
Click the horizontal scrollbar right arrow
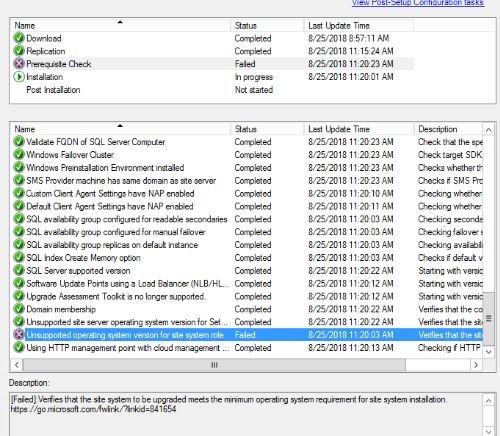[x=476, y=365]
